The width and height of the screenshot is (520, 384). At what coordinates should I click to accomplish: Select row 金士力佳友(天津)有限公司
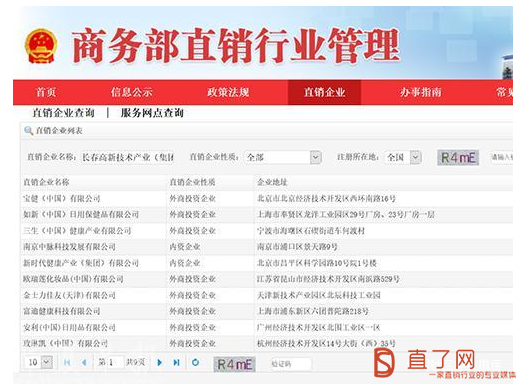point(267,295)
